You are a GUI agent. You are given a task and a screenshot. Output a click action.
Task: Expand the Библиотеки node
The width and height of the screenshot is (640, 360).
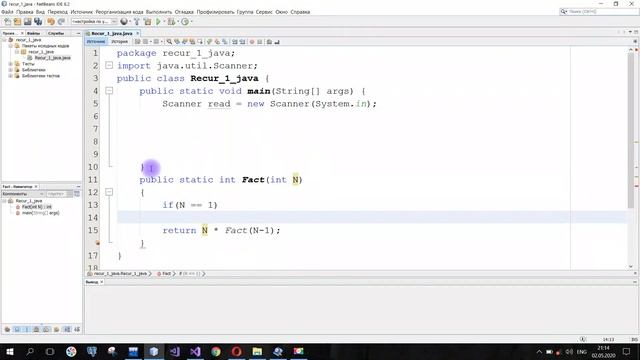pos(11,70)
